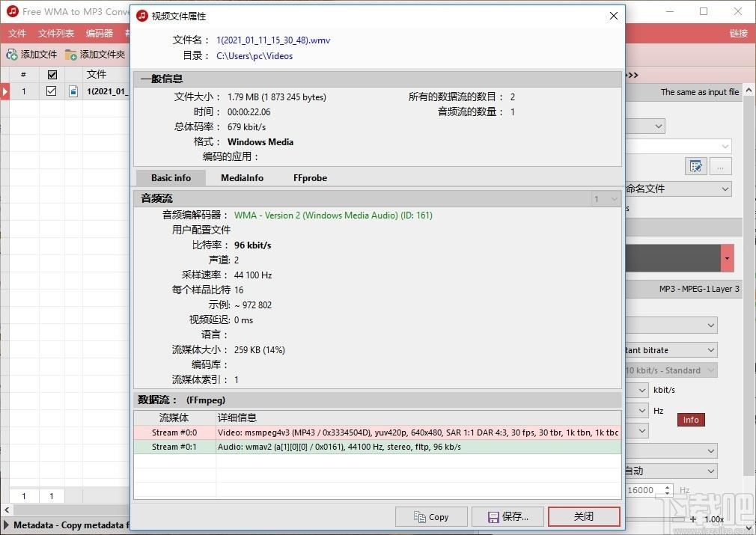Viewport: 756px width, 535px height.
Task: Maximize the main application window
Action: (x=704, y=11)
